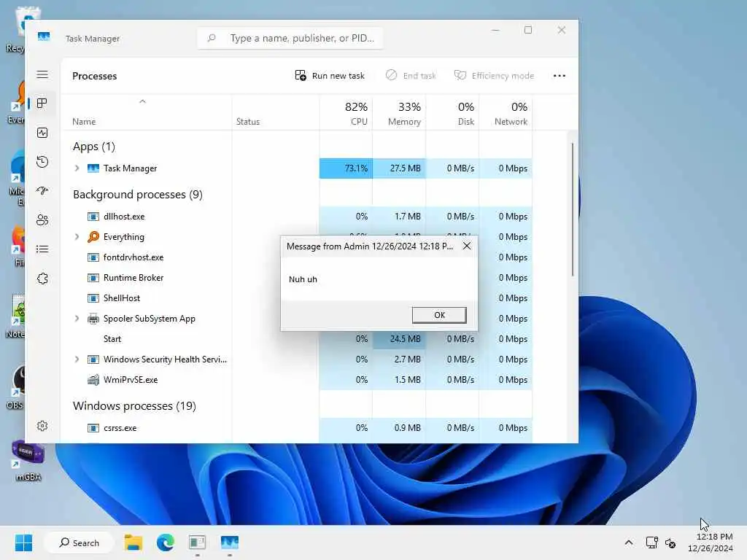Select the Processes sidebar icon
747x560 pixels.
click(x=42, y=104)
